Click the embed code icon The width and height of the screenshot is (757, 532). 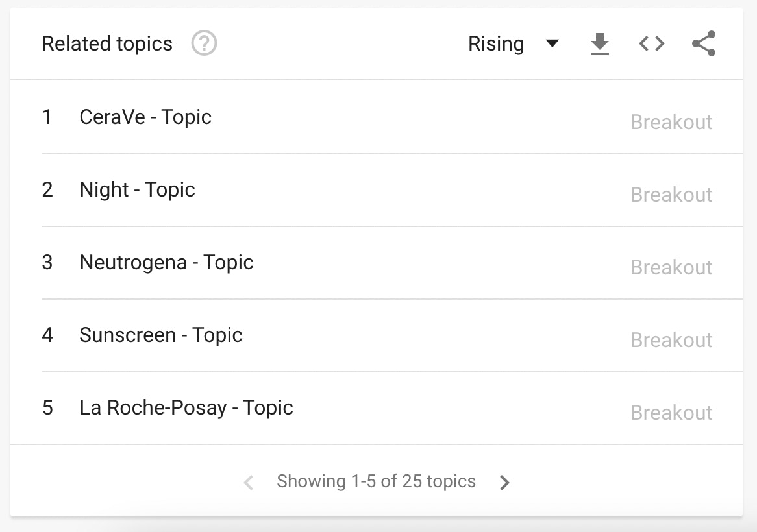(651, 43)
